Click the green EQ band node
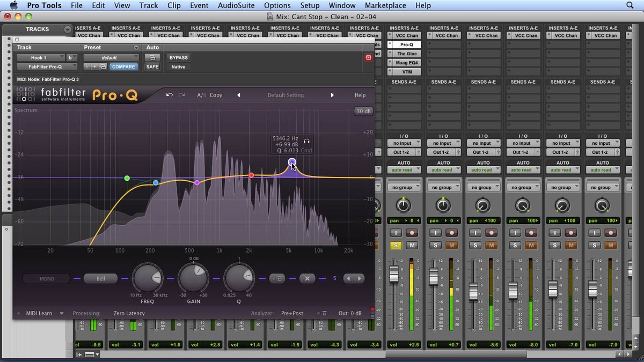 [x=127, y=178]
